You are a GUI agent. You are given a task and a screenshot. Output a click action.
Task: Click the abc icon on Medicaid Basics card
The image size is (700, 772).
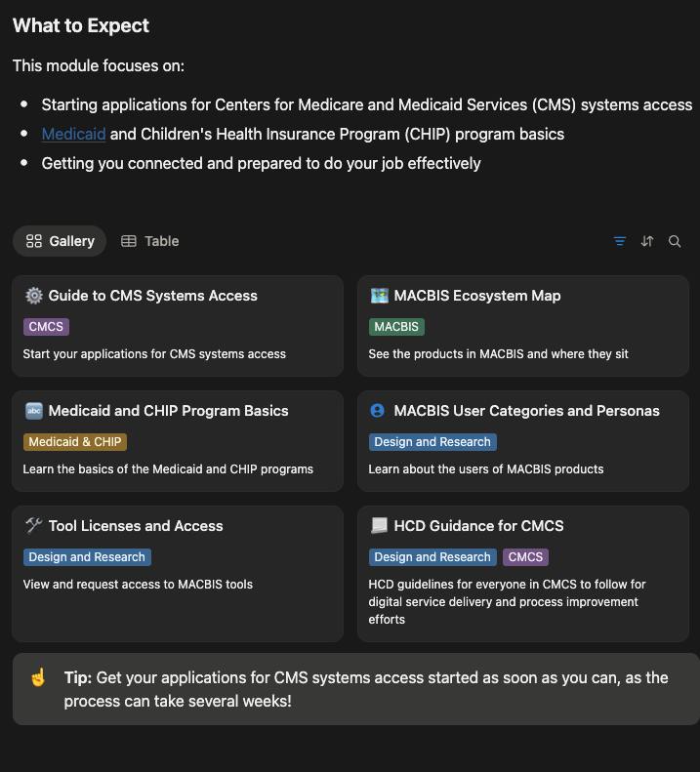[34, 411]
